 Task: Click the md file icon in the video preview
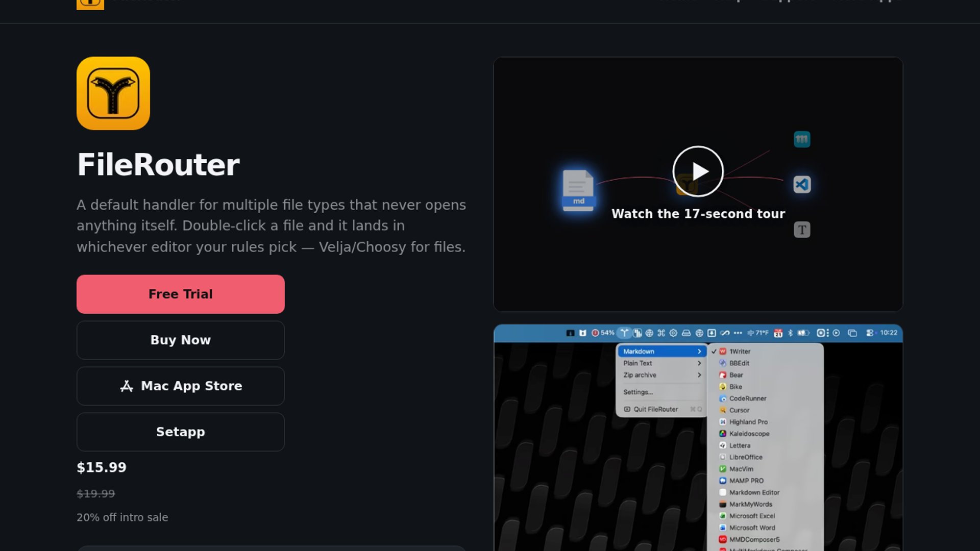pyautogui.click(x=578, y=190)
